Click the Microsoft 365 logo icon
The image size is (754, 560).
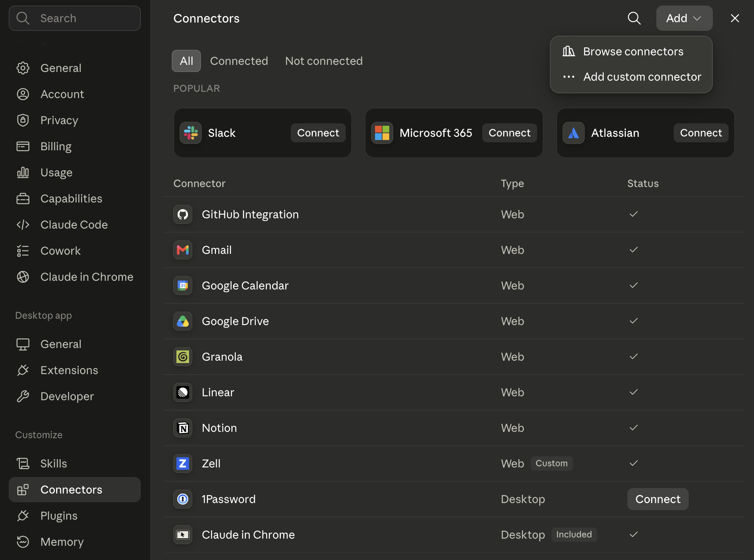tap(382, 133)
